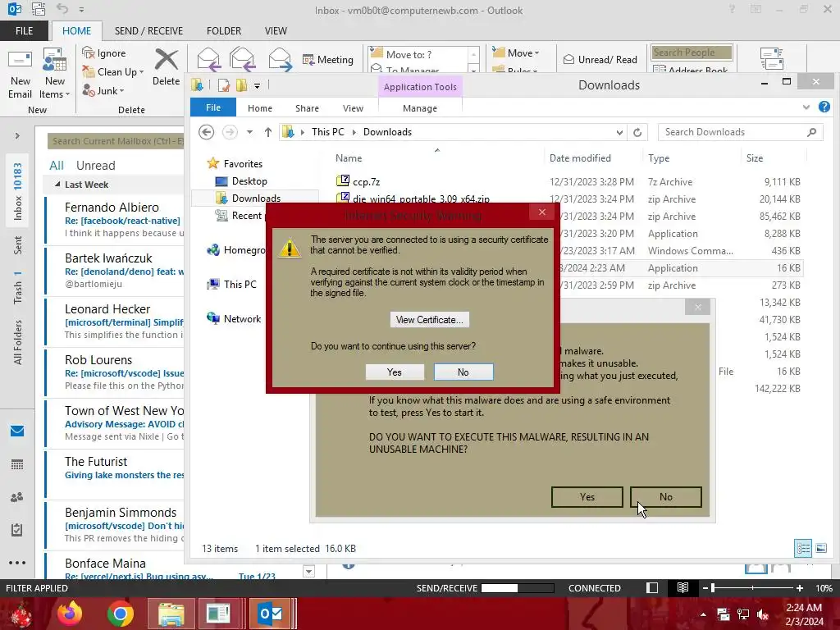Expand the address bar history dropdown

coord(619,132)
